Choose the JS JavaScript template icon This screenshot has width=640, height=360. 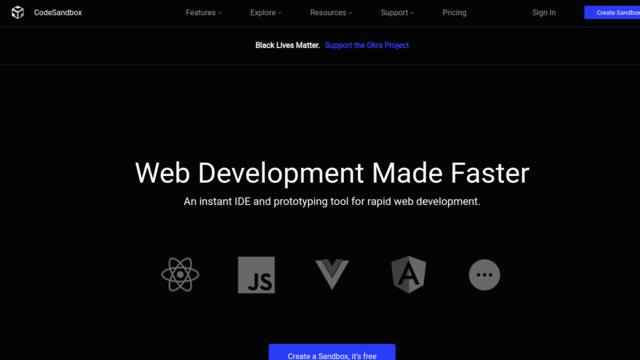click(256, 275)
